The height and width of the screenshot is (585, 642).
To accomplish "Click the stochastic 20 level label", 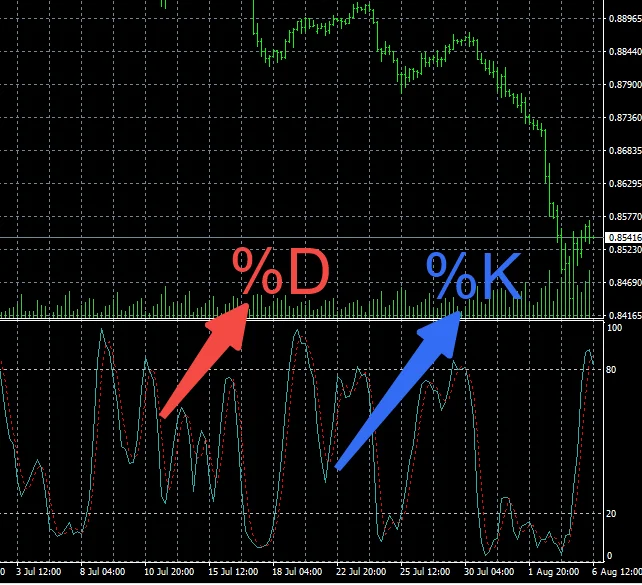I will tap(611, 514).
